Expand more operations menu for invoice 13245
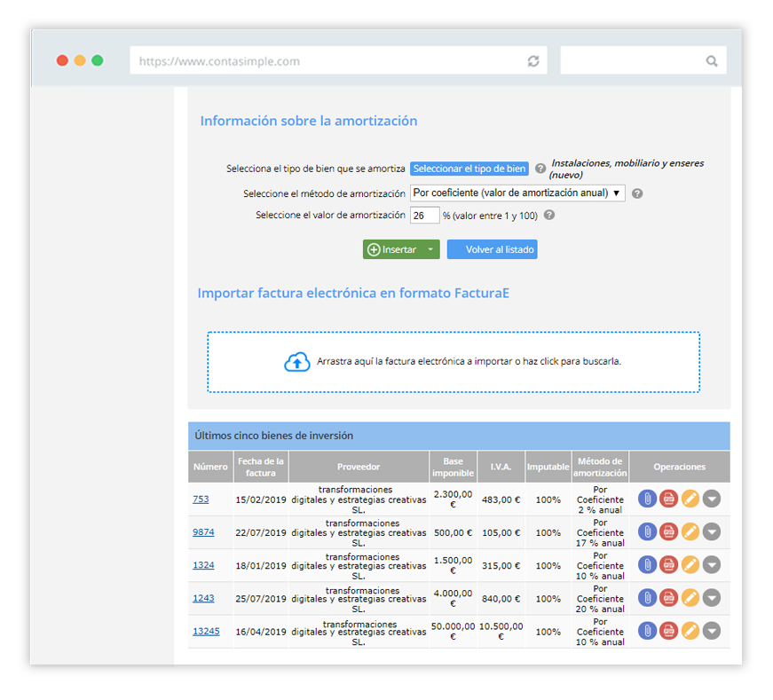This screenshot has height=700, width=773. (711, 631)
